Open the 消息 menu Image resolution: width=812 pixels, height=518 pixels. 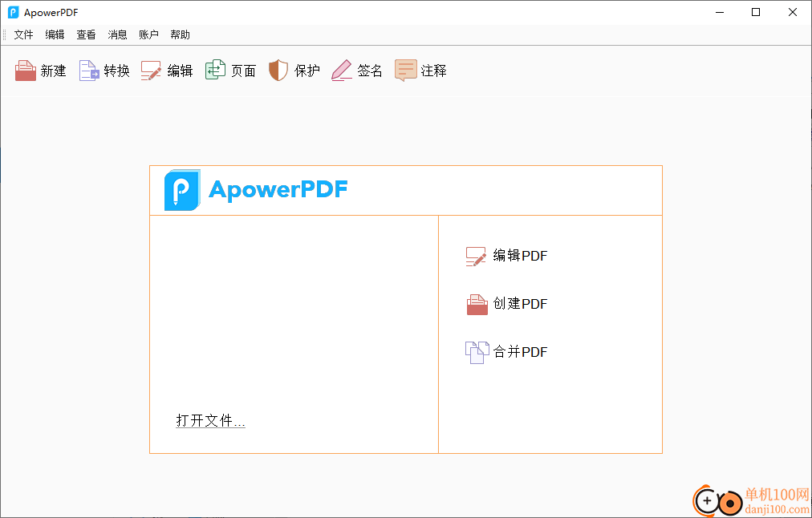[118, 34]
